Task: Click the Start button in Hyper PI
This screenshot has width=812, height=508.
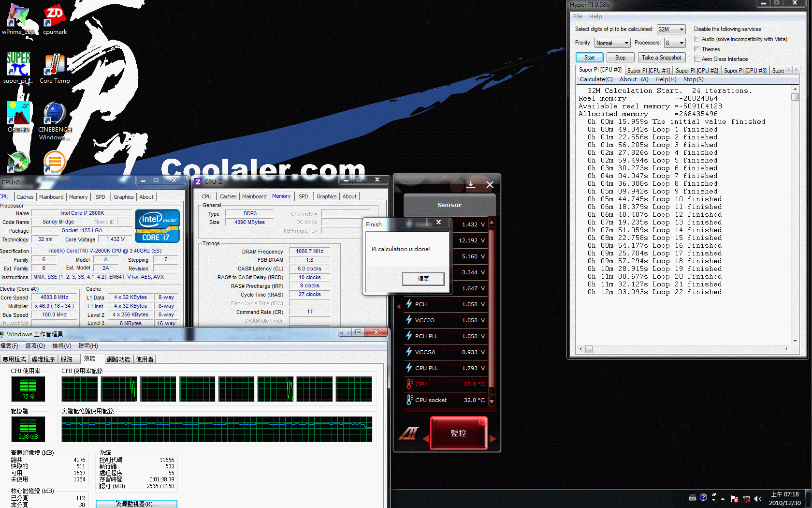Action: tap(589, 58)
